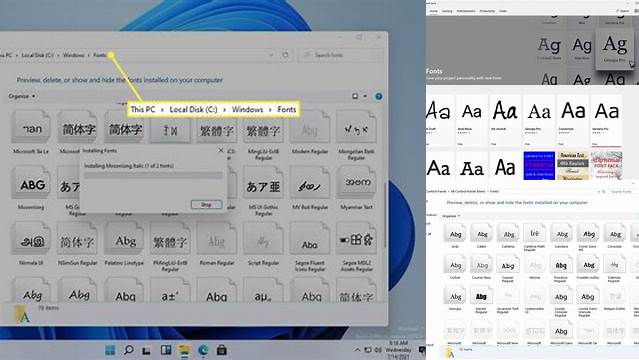The height and width of the screenshot is (360, 639).
Task: Show hidden system tray icons
Action: pyautogui.click(x=357, y=350)
